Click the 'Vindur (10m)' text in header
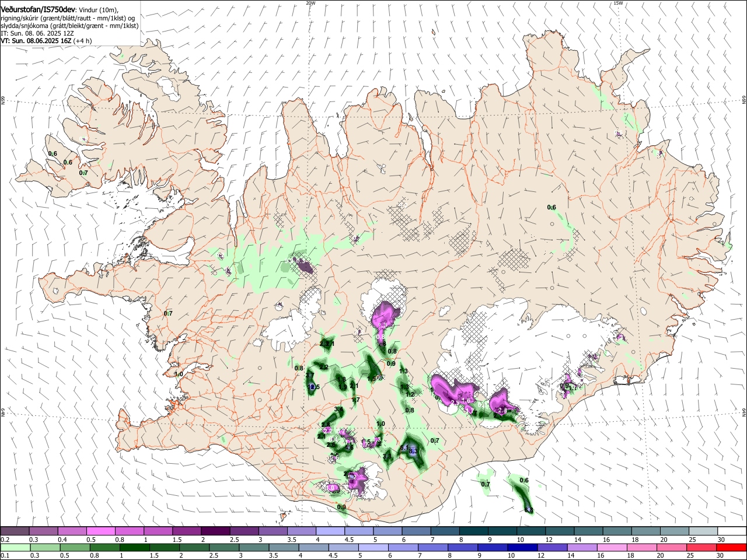The height and width of the screenshot is (560, 747). (98, 9)
